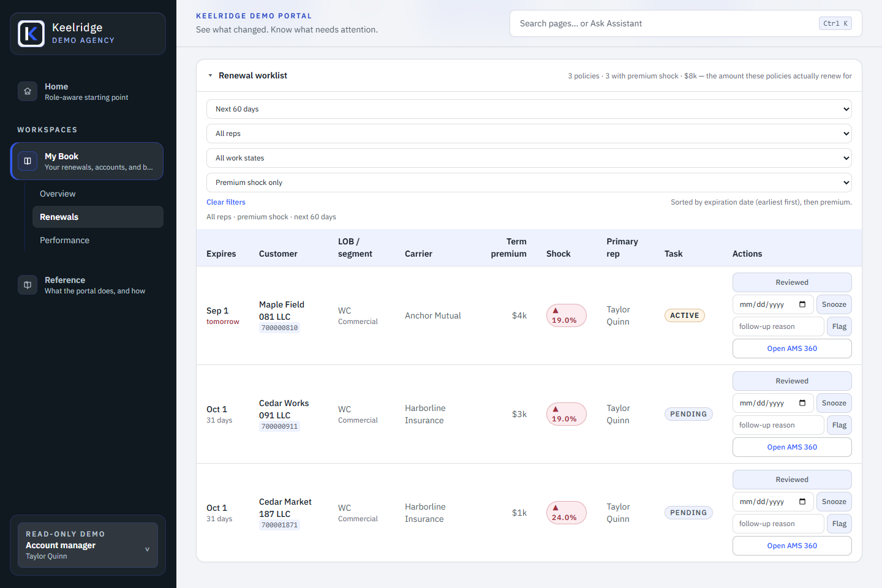Snooze the Cedar Works renewal

[x=834, y=403]
